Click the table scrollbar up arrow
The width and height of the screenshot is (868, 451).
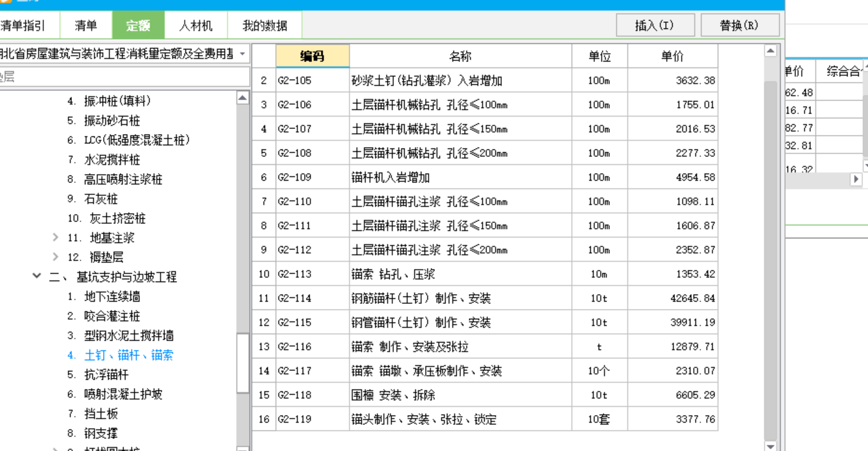(x=770, y=51)
